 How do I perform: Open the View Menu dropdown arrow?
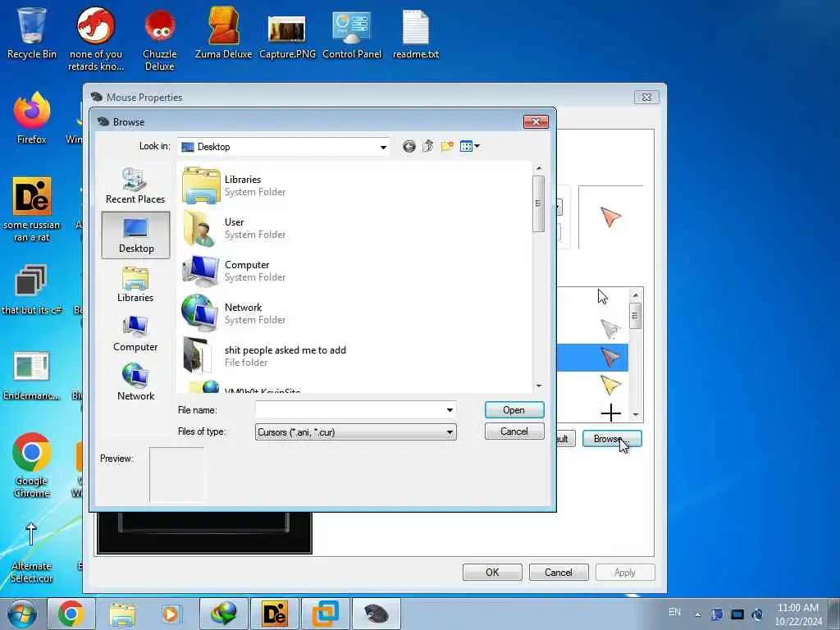(477, 146)
